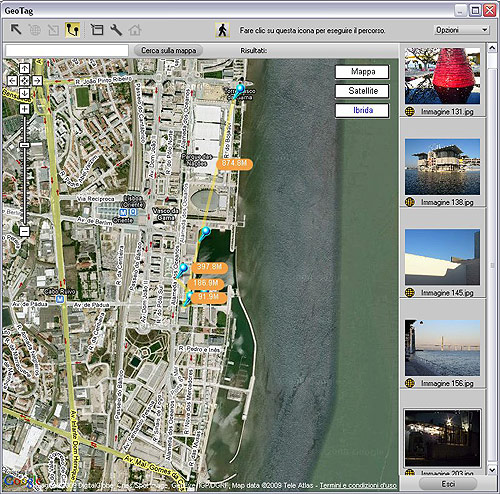Switch map view to Satellite
Viewport: 500px width, 494px height.
click(362, 91)
